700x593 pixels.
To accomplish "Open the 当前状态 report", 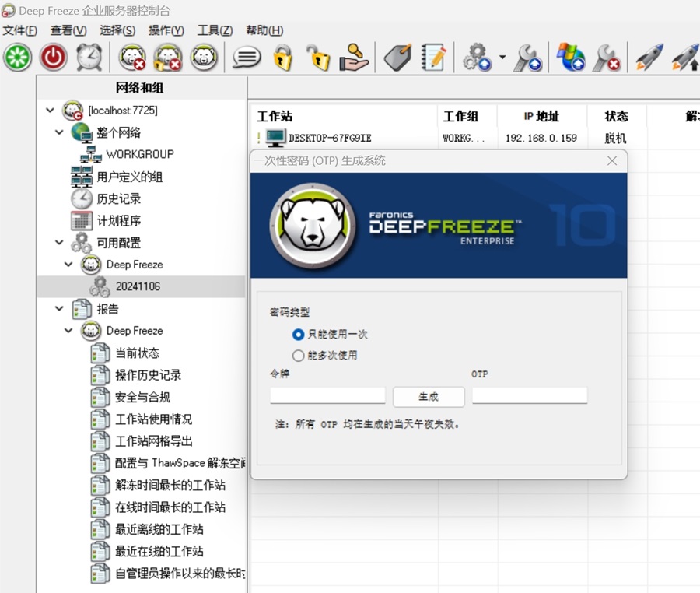I will coord(137,353).
